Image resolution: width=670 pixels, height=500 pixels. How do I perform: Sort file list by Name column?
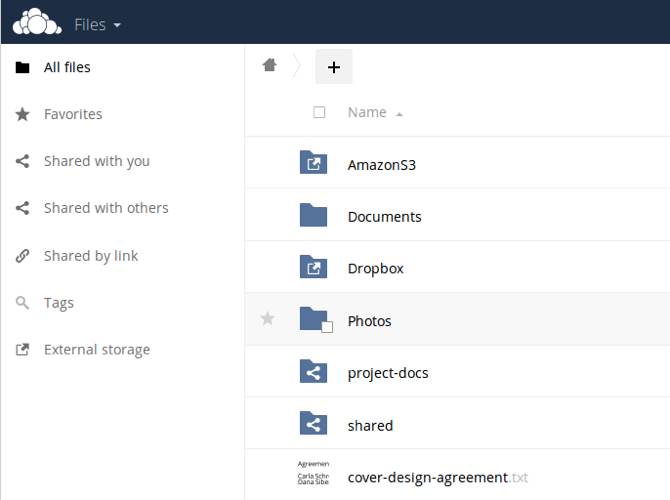pyautogui.click(x=367, y=112)
